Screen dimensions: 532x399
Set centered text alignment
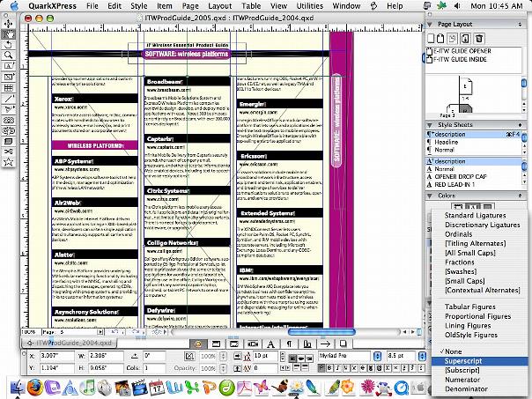300,358
